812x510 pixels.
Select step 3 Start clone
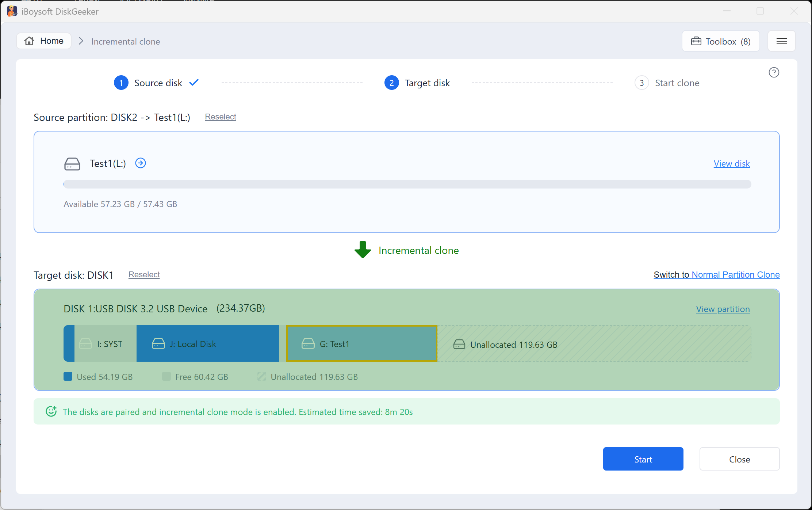[667, 83]
